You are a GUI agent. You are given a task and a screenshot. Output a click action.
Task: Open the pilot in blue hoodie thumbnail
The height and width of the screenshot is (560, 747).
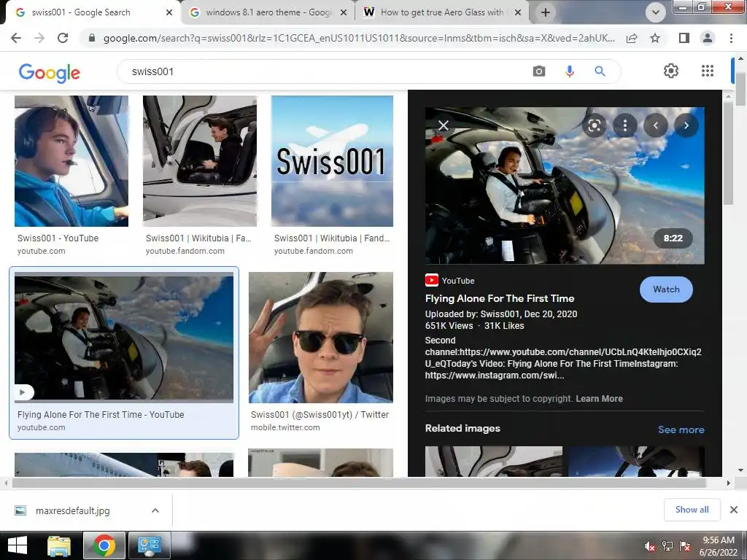tap(71, 161)
